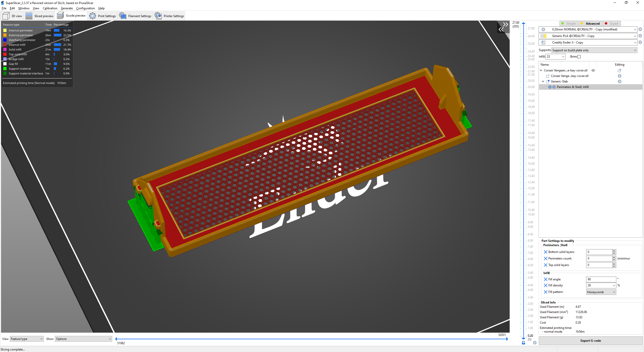Screen dimensions: 644x352
Task: Click the Perimeters count input field
Action: point(599,258)
